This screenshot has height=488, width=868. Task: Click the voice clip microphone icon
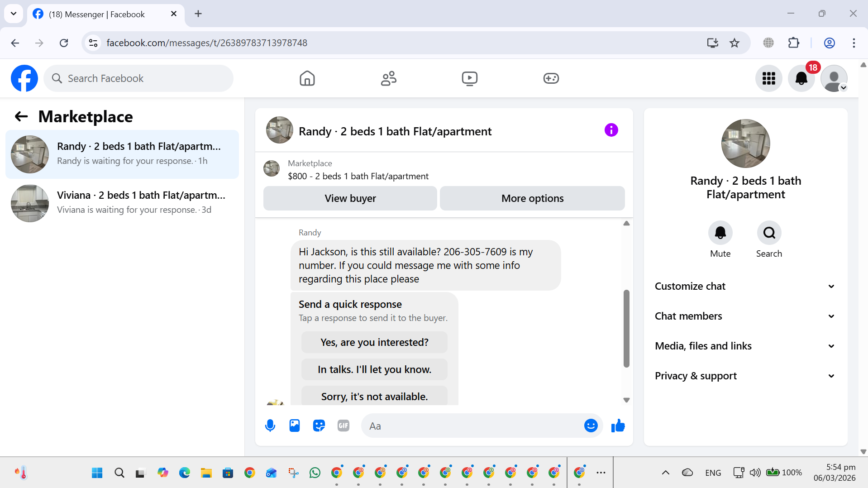point(270,426)
